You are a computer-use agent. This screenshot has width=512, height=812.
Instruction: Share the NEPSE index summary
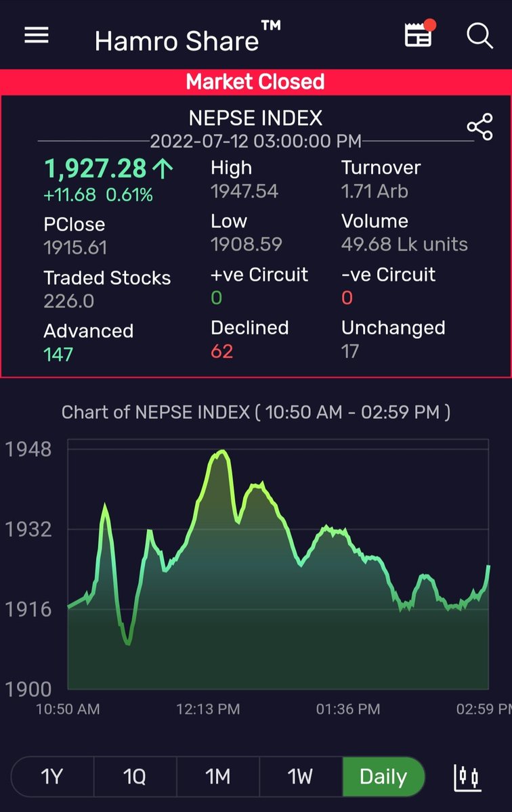(x=479, y=127)
